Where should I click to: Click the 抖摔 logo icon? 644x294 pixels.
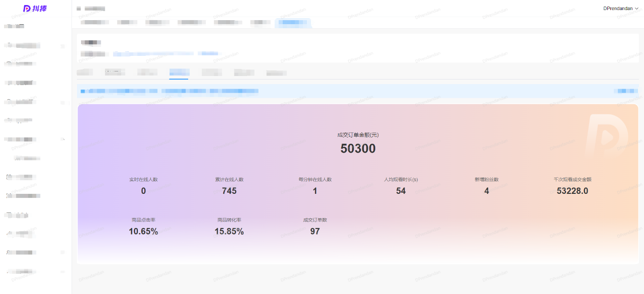click(27, 9)
